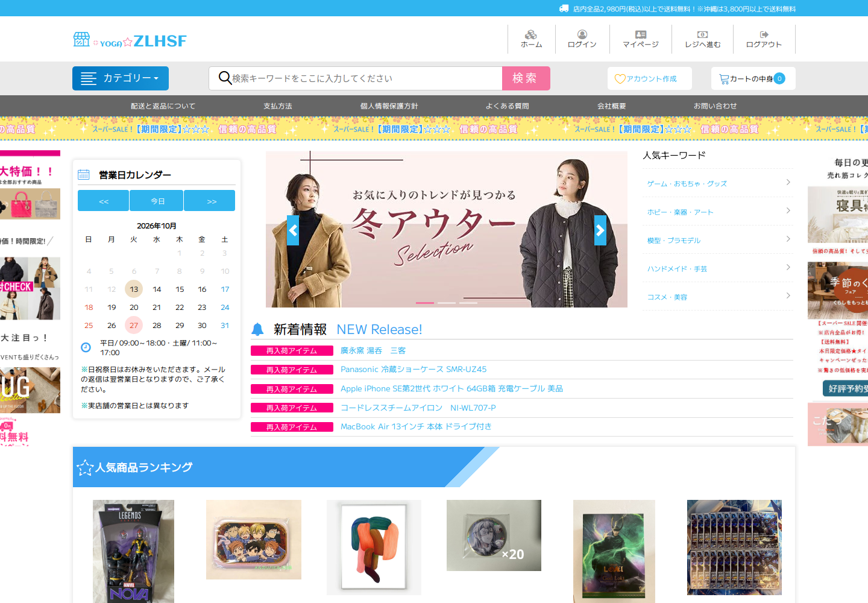This screenshot has width=868, height=603.
Task: Go to previous month with << button
Action: 103,201
